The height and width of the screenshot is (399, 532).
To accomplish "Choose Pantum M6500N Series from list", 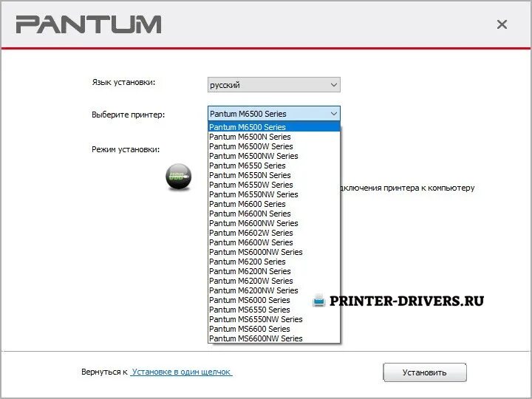I will 274,137.
